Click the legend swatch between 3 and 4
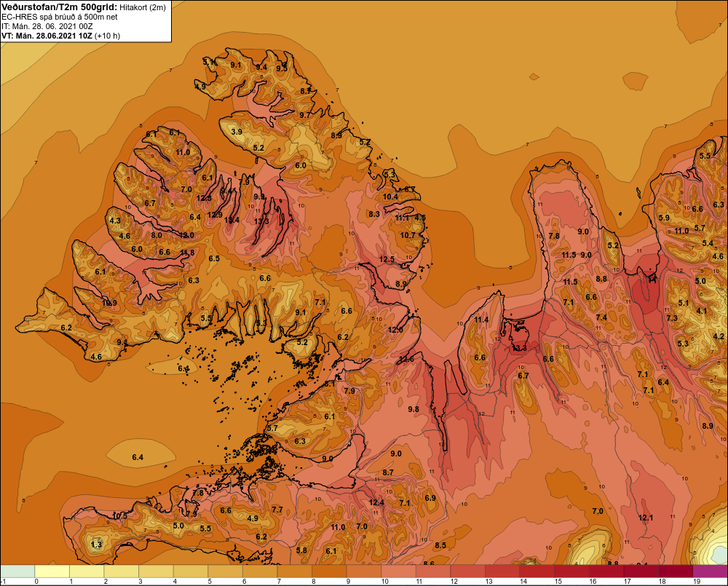The width and height of the screenshot is (728, 586). coord(156,571)
